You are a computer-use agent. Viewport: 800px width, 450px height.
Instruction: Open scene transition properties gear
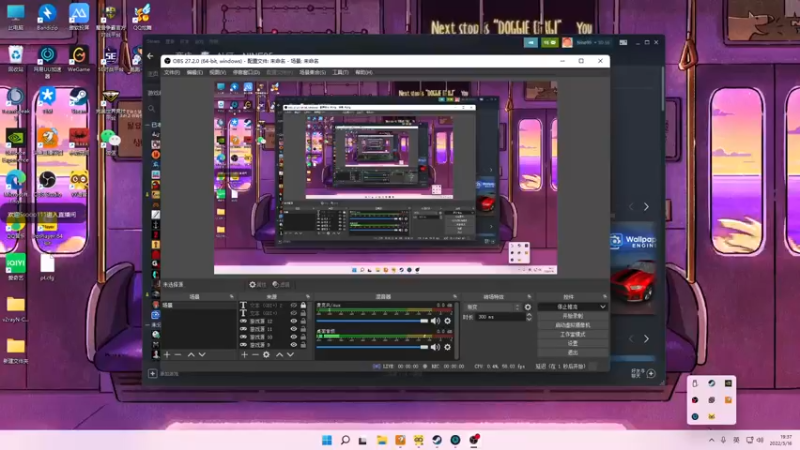coord(528,307)
